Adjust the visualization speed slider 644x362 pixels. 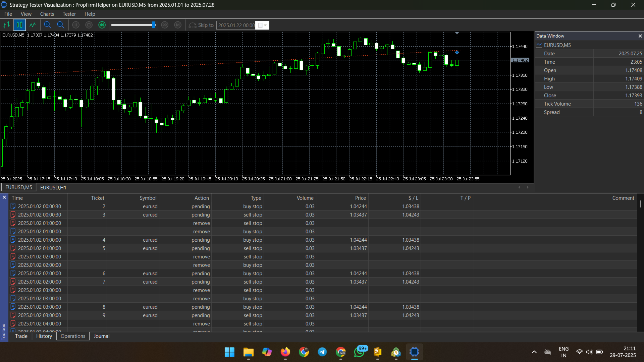tap(154, 25)
